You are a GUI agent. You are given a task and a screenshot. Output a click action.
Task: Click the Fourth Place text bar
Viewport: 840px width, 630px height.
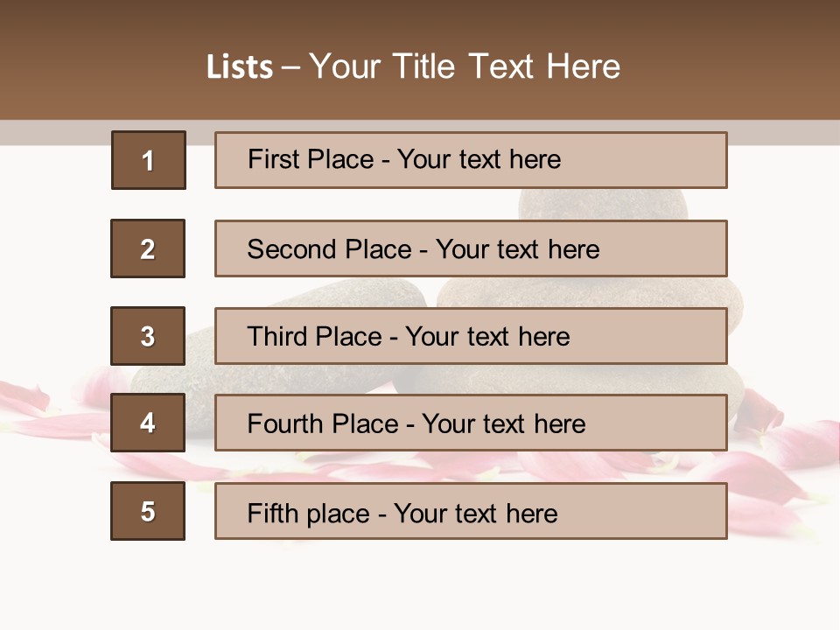(x=471, y=423)
